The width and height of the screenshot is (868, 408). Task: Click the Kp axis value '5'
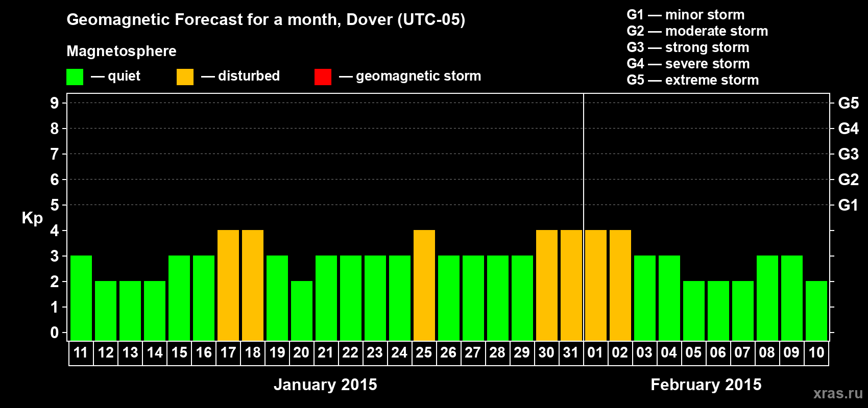coord(55,205)
